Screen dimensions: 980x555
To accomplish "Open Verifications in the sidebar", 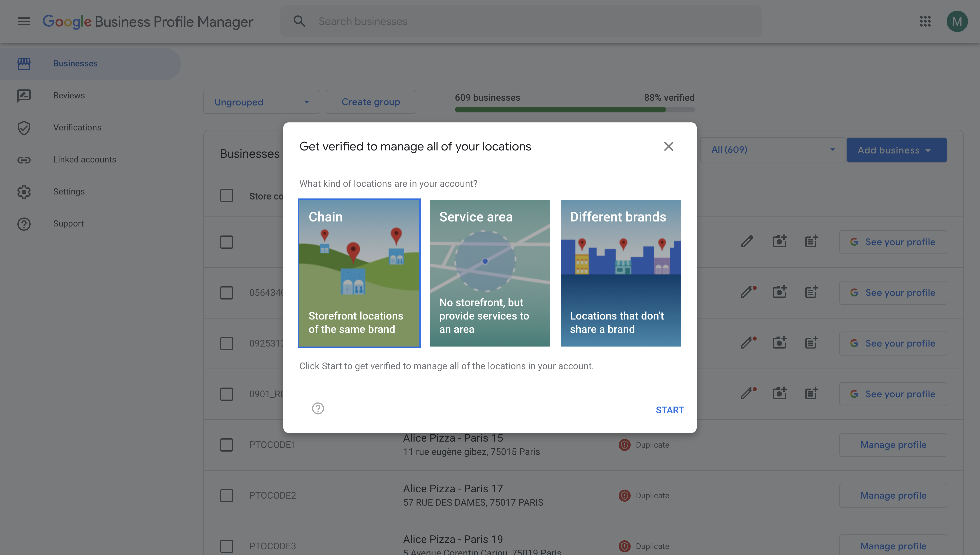I will tap(91, 128).
